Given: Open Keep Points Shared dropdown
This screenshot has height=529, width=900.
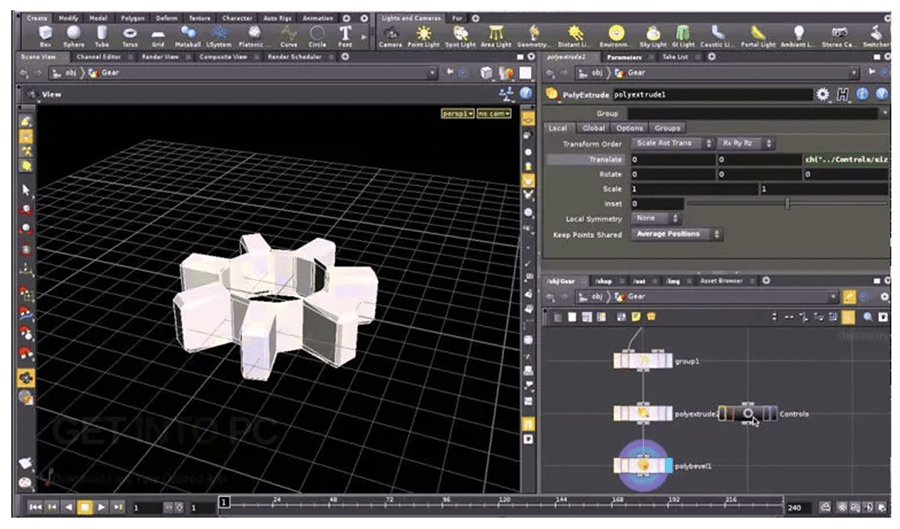Looking at the screenshot, I should click(x=676, y=234).
